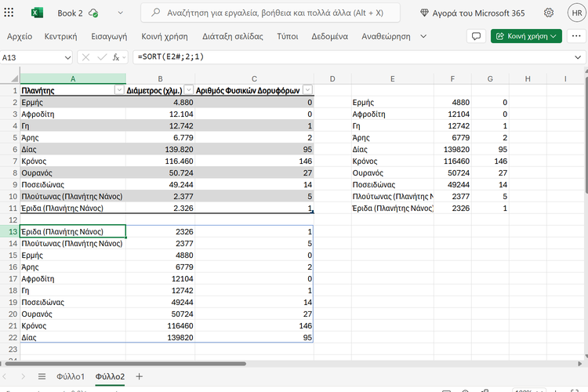The height and width of the screenshot is (392, 588).
Task: Add a new sheet with plus icon
Action: point(140,377)
